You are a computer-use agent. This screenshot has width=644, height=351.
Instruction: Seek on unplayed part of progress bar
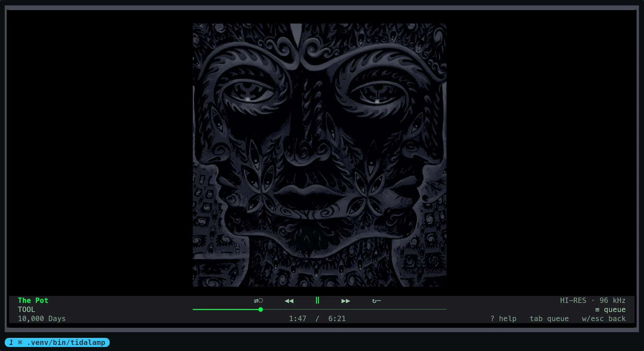click(x=355, y=309)
